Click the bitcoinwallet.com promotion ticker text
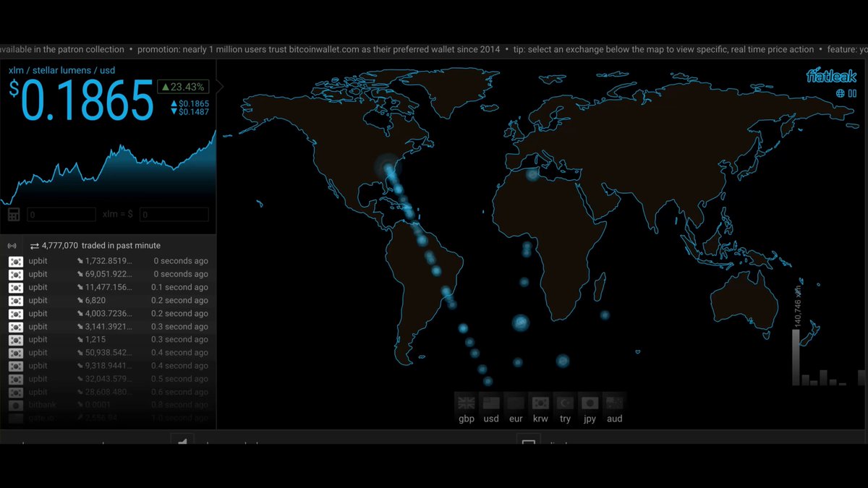The image size is (868, 488). click(318, 50)
